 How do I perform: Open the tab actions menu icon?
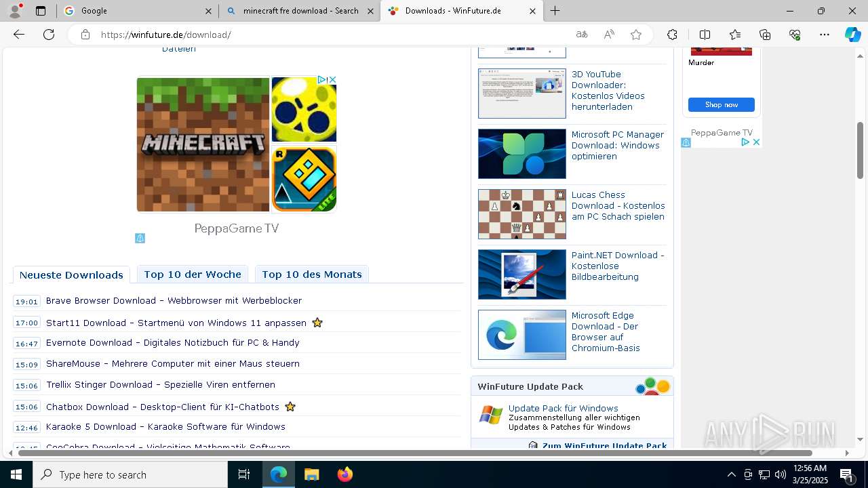(41, 11)
